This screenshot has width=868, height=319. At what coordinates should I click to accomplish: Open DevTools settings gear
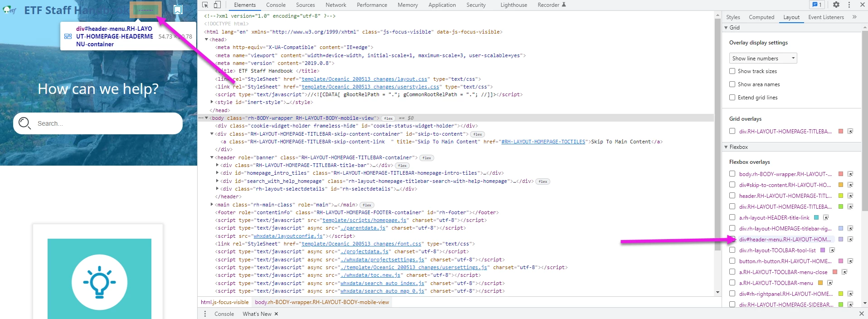pyautogui.click(x=836, y=5)
